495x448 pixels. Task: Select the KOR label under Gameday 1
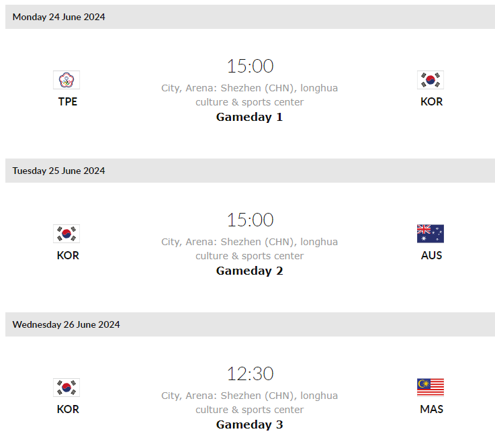(431, 101)
